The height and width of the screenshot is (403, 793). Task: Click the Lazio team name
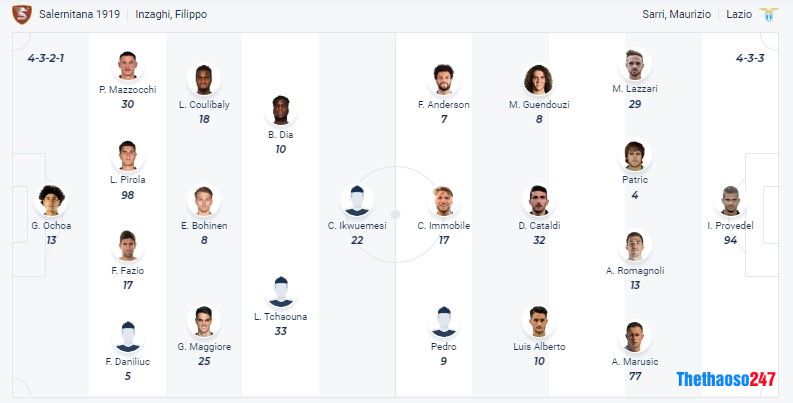[x=739, y=14]
